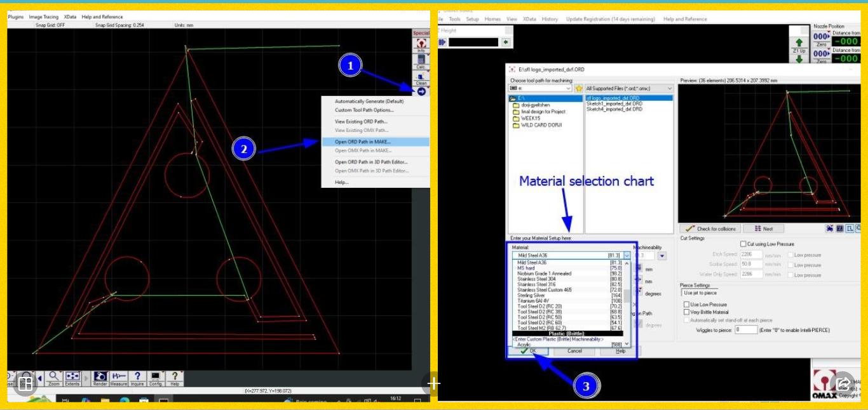This screenshot has height=410, width=868.
Task: Click the Info icon in LAYOUT right toolbar
Action: (x=421, y=44)
